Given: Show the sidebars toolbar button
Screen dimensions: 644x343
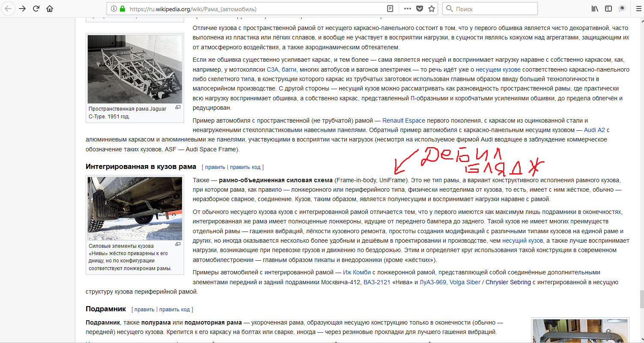Looking at the screenshot, I should (x=608, y=9).
